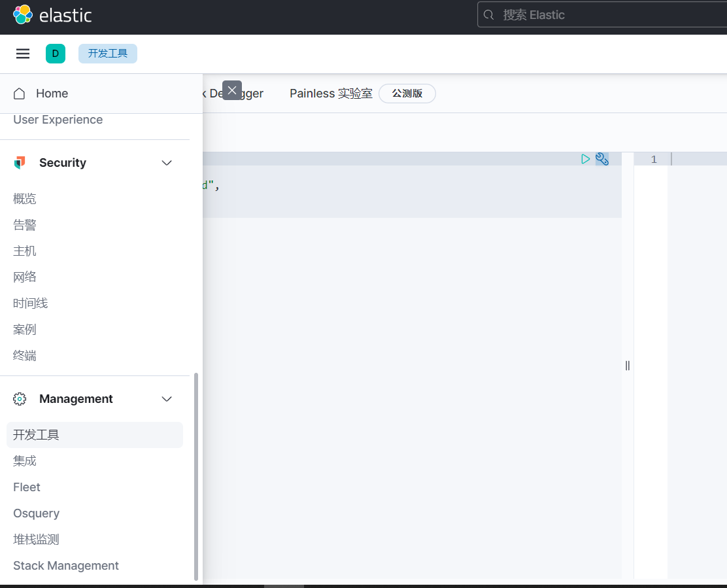Click the Home house icon
The height and width of the screenshot is (588, 727).
coord(20,94)
